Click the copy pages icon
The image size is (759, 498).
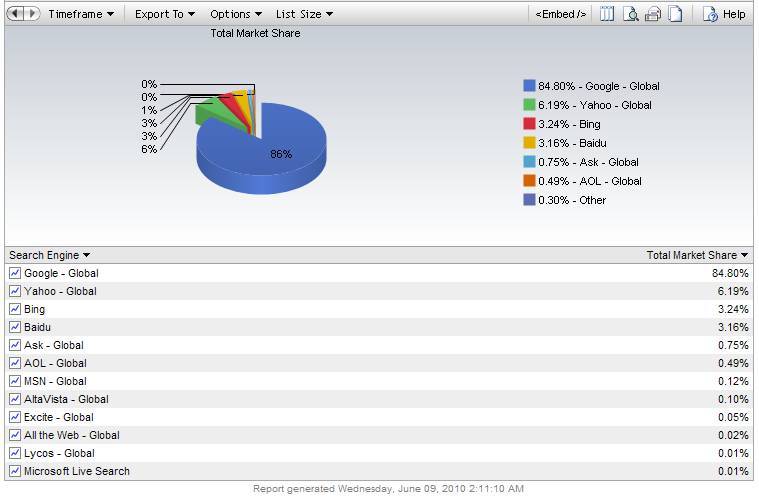pos(675,14)
